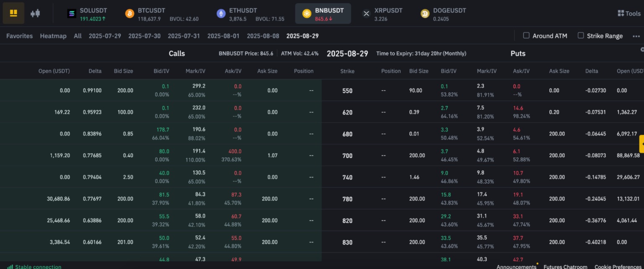Enable the Around ATM checkbox
The width and height of the screenshot is (644, 269).
pyautogui.click(x=527, y=36)
